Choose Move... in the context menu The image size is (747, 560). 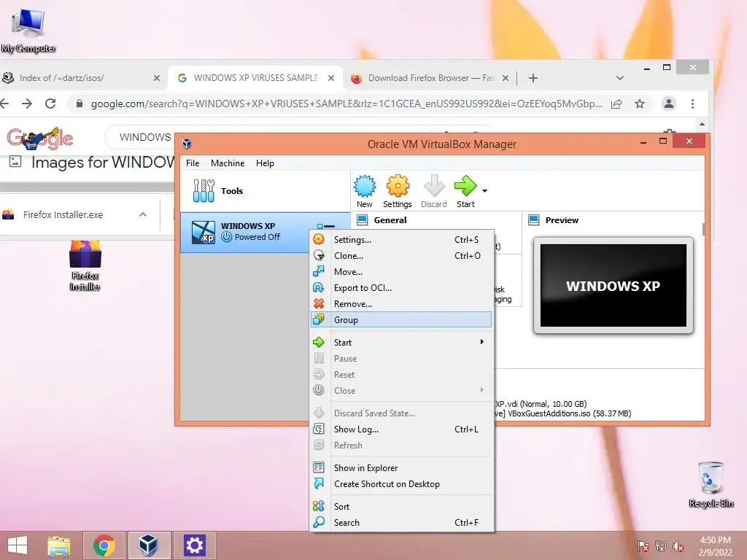coord(402,272)
